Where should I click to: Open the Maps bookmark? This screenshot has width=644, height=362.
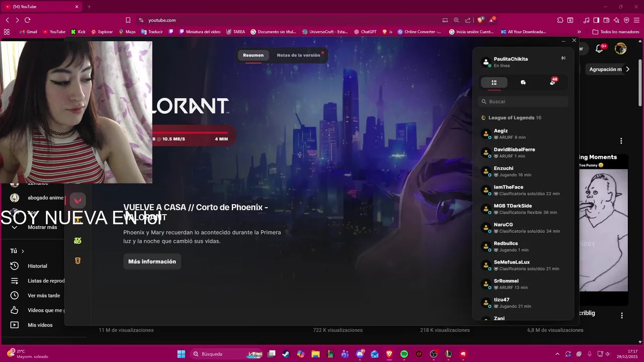[x=127, y=32]
